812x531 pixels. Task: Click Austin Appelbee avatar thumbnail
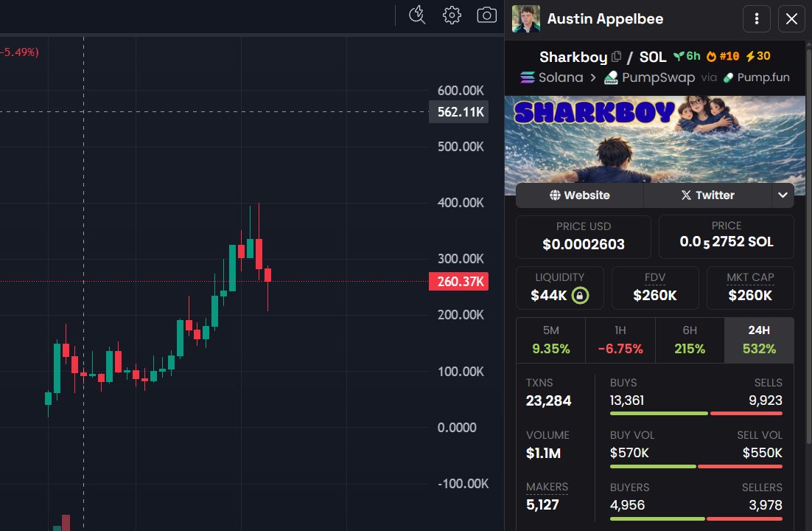(x=525, y=18)
